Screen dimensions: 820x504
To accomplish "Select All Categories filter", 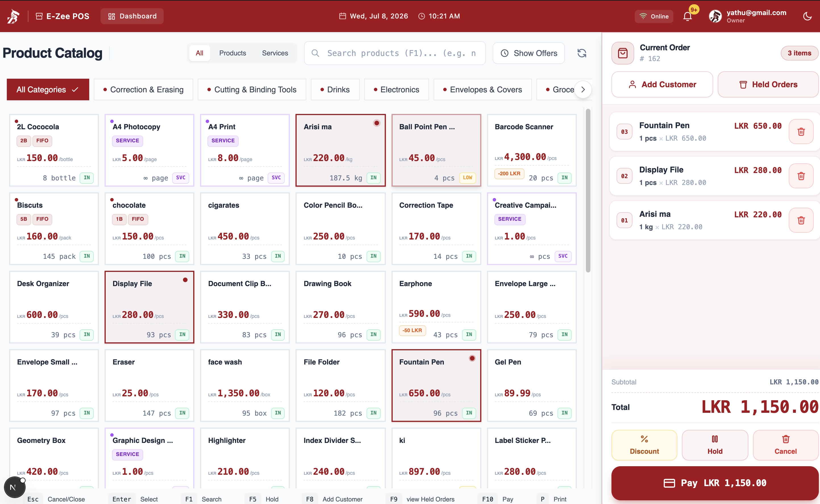I will coord(48,89).
